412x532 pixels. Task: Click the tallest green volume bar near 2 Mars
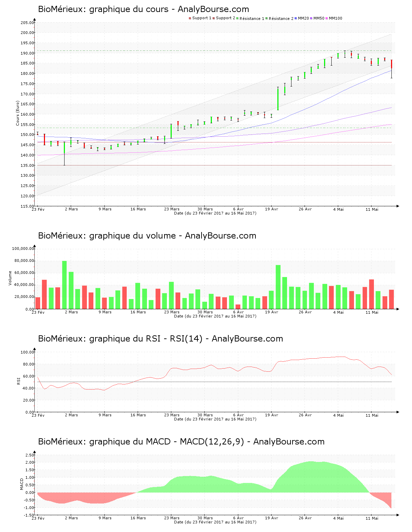(64, 285)
